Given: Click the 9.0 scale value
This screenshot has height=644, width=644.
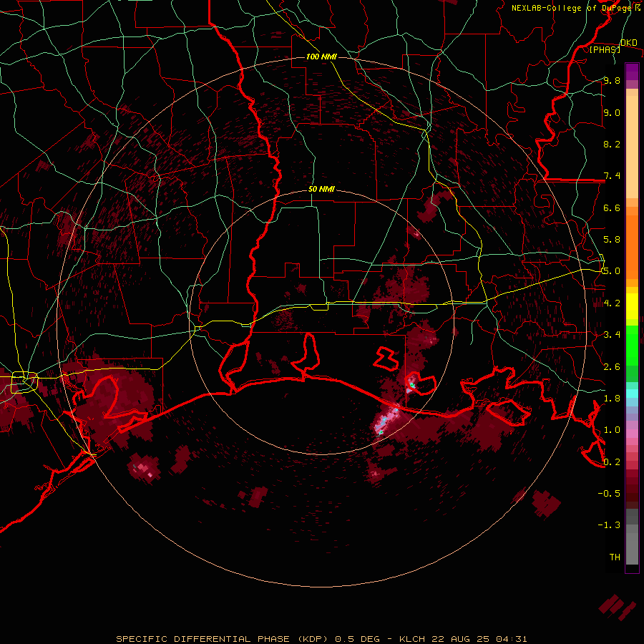Looking at the screenshot, I should 612,112.
